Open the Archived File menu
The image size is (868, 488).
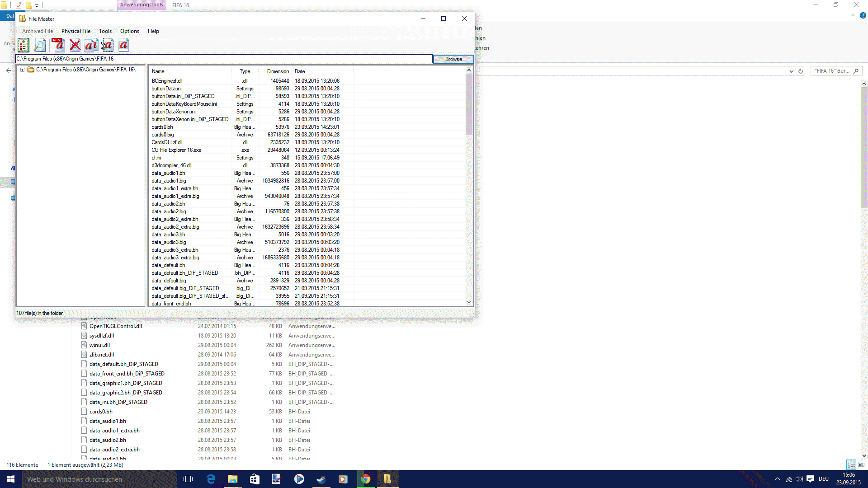[38, 31]
